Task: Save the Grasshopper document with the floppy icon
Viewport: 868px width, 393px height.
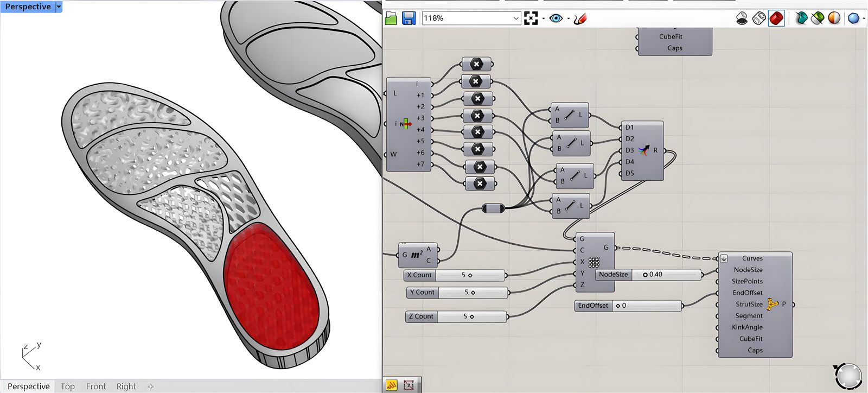Action: tap(409, 18)
